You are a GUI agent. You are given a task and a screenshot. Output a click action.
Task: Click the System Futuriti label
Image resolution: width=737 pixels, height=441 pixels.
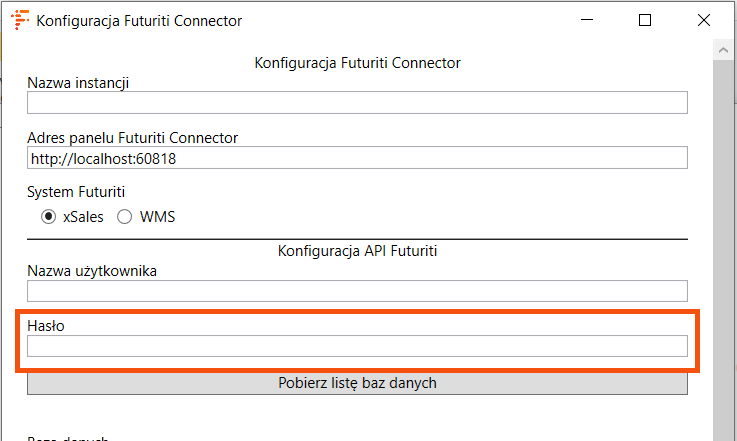pos(76,193)
